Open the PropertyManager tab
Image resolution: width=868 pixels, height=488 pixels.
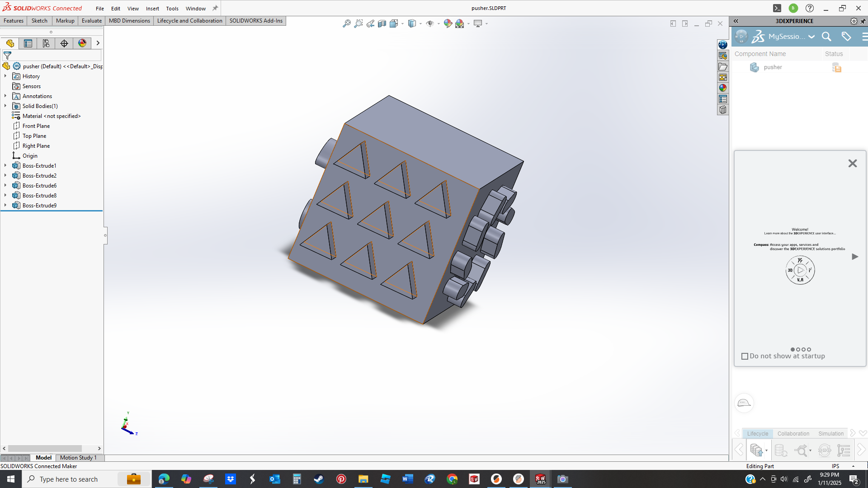(28, 43)
